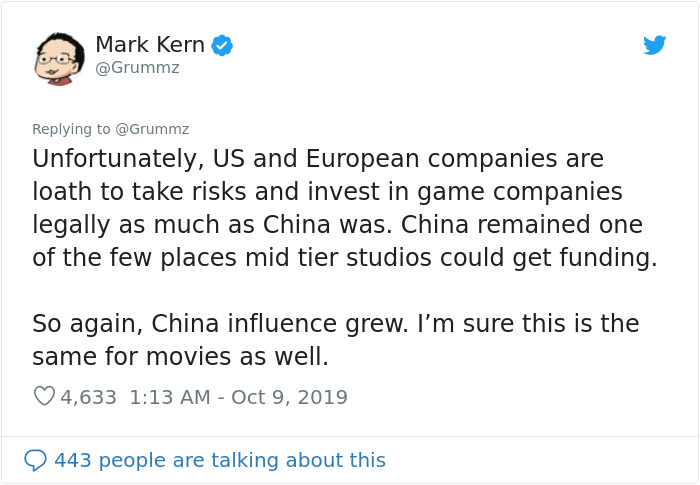Click the number 443 in the footer
The width and height of the screenshot is (700, 485).
(73, 460)
